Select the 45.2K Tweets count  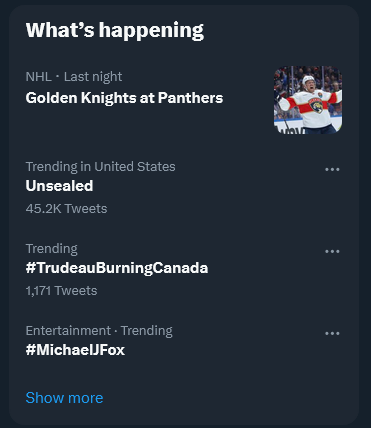coord(66,209)
